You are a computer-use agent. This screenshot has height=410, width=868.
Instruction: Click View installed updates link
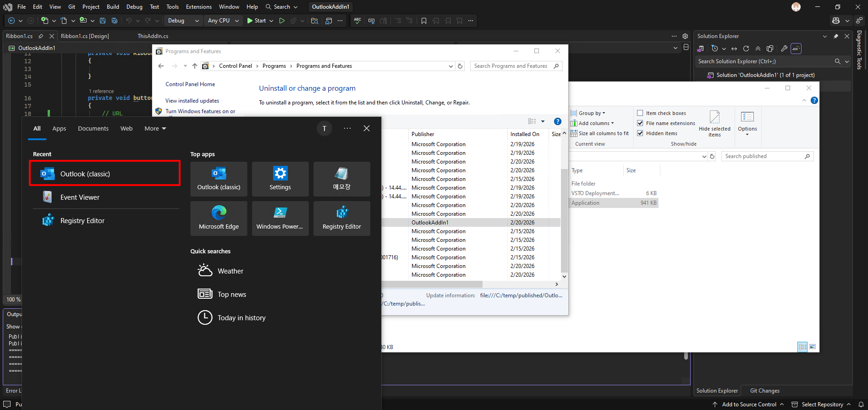tap(192, 101)
